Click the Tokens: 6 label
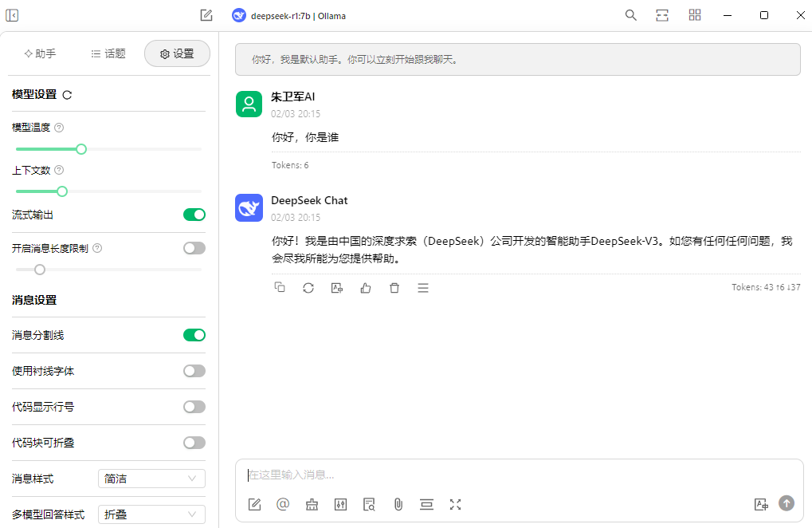 [x=290, y=165]
